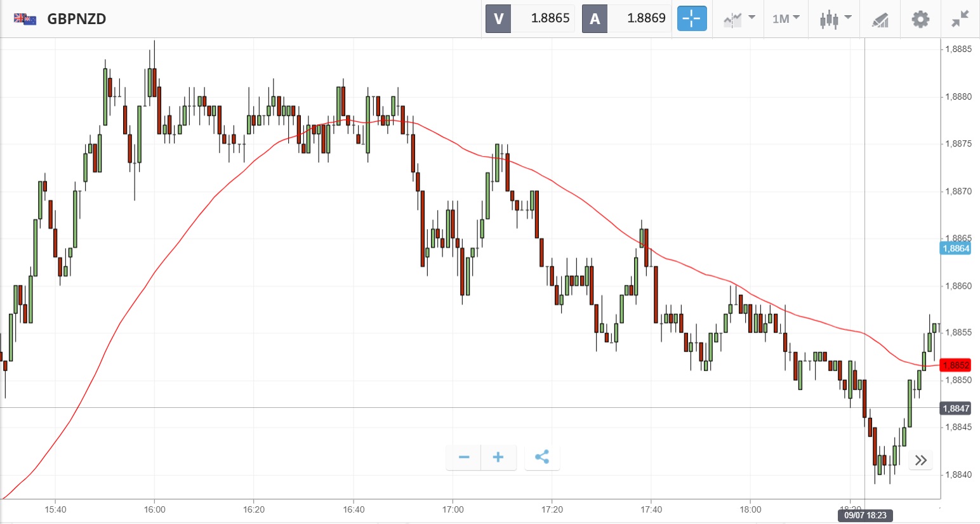
Task: Open chart settings gear
Action: [920, 19]
